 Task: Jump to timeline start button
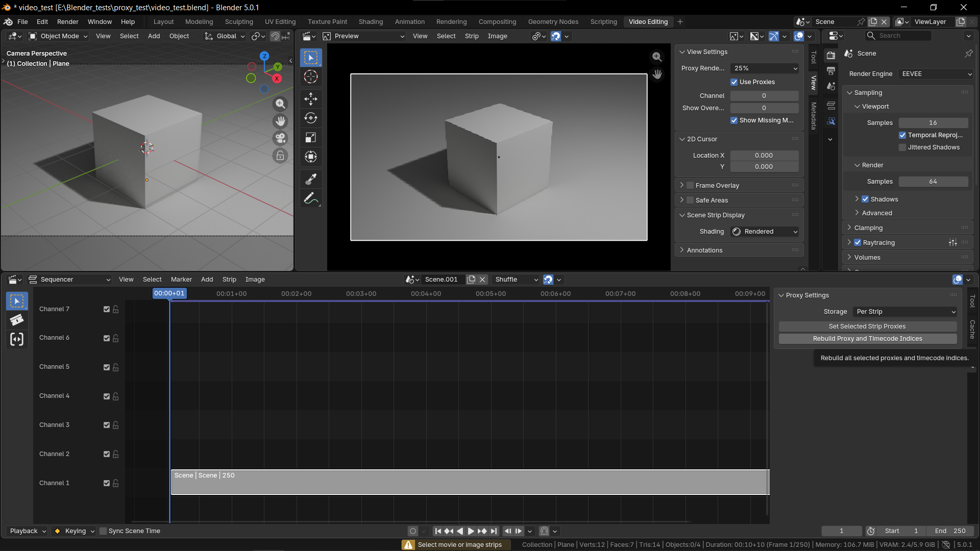click(438, 531)
